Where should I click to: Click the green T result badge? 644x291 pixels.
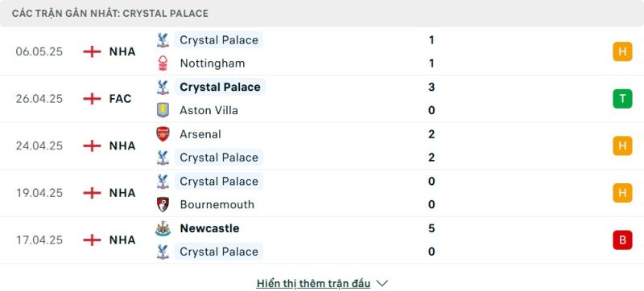tap(622, 99)
